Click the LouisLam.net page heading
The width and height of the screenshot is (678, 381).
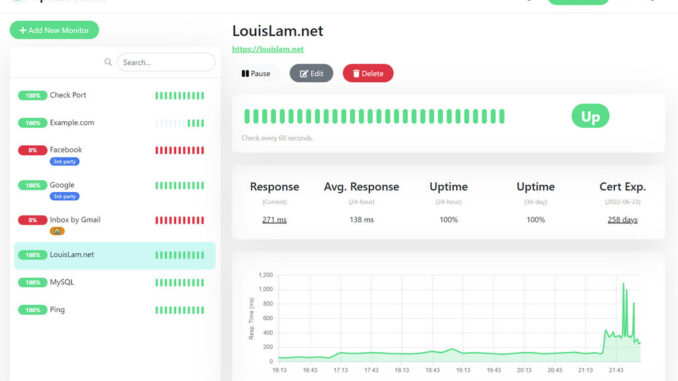pos(278,31)
